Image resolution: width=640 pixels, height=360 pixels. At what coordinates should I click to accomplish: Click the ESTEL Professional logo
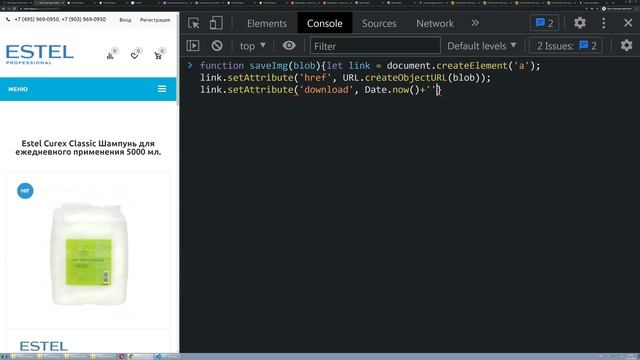[x=40, y=55]
